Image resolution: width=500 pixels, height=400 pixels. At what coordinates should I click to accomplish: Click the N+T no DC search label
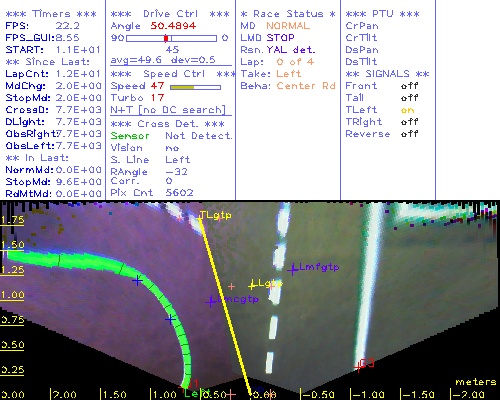[168, 110]
